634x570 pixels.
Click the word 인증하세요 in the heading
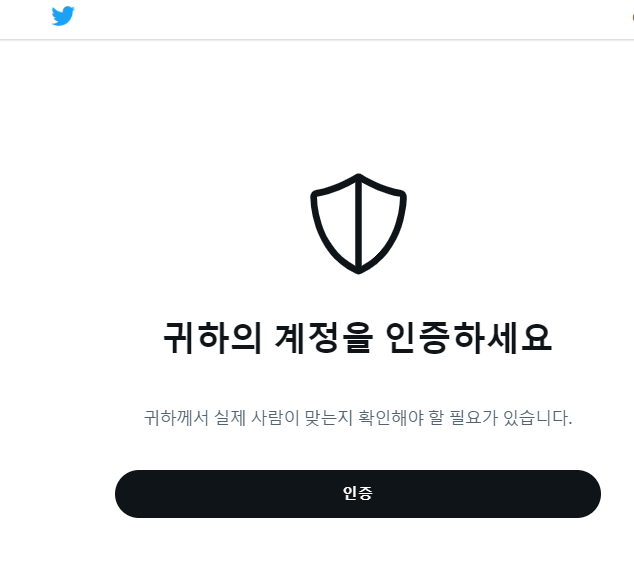pos(469,338)
